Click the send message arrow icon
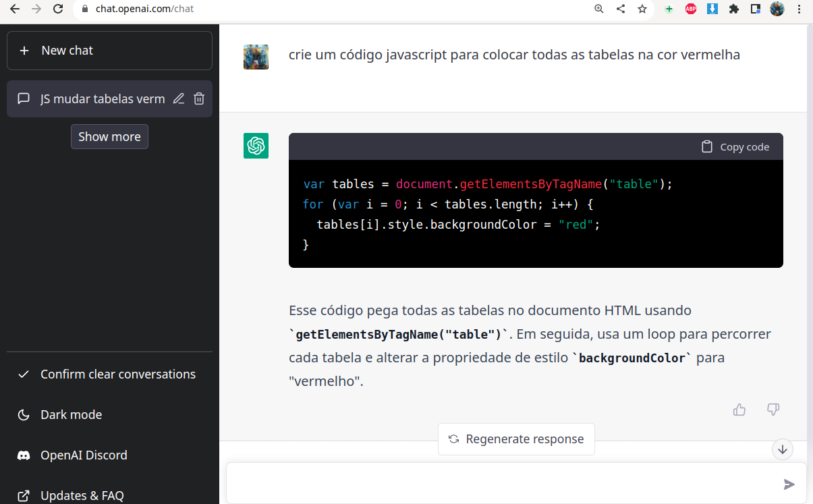The image size is (813, 504). pos(789,484)
